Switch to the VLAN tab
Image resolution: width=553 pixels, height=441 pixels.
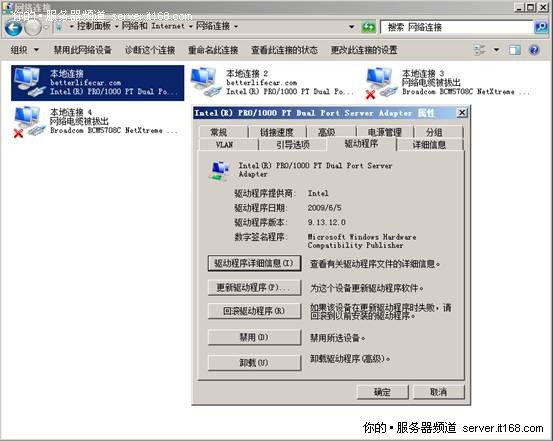point(229,144)
